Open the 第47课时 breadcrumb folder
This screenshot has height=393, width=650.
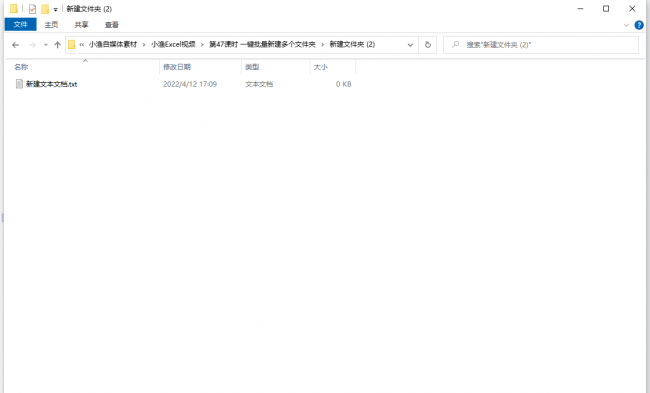click(262, 44)
